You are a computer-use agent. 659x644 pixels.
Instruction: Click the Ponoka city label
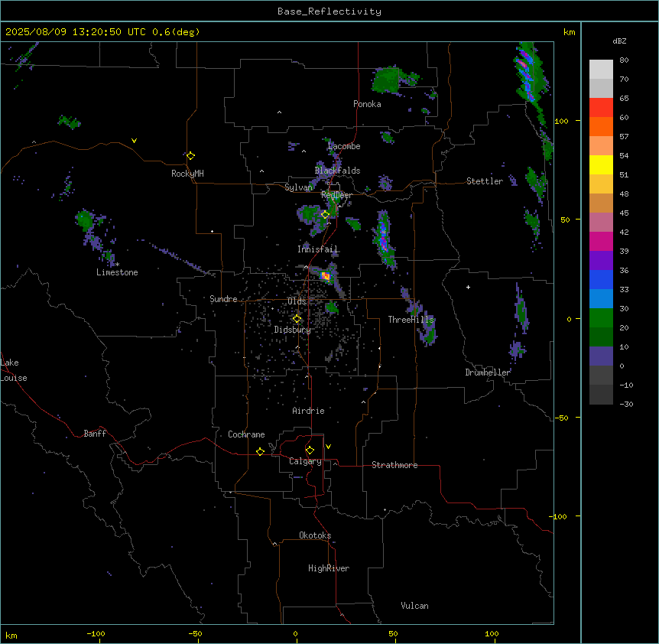pyautogui.click(x=367, y=104)
